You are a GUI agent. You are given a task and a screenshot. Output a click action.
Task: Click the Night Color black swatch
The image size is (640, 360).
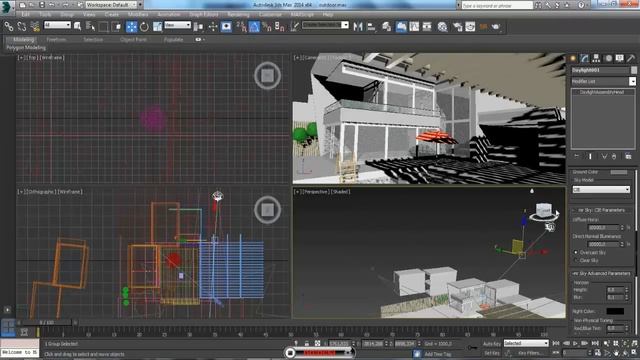coord(615,311)
